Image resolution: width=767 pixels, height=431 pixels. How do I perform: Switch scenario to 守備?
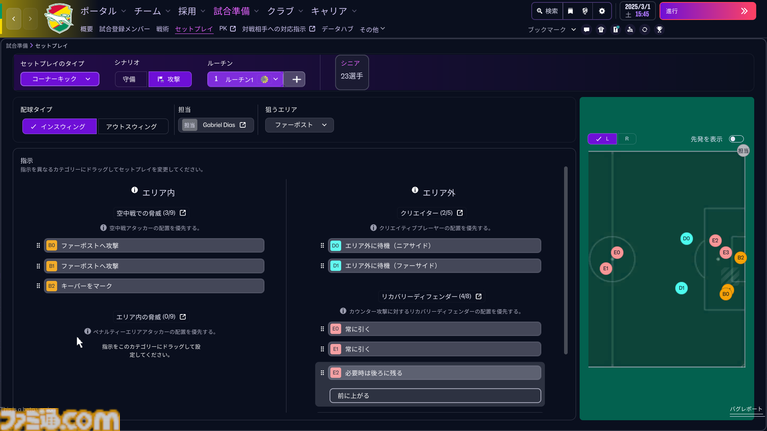point(130,79)
